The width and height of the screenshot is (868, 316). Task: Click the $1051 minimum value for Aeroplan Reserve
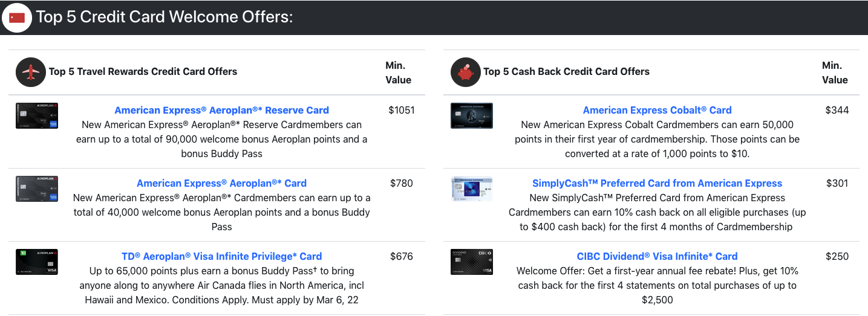[402, 111]
